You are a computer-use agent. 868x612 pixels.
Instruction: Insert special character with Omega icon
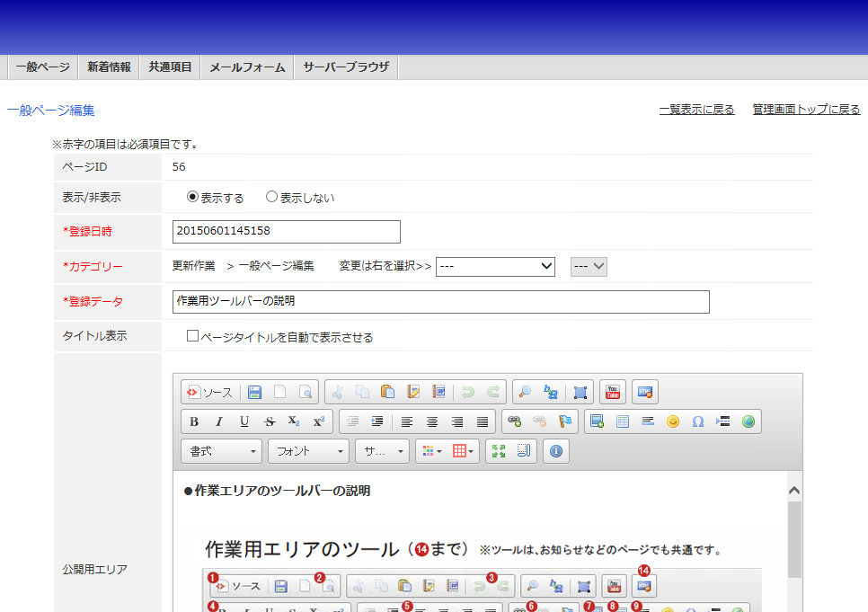click(x=697, y=421)
